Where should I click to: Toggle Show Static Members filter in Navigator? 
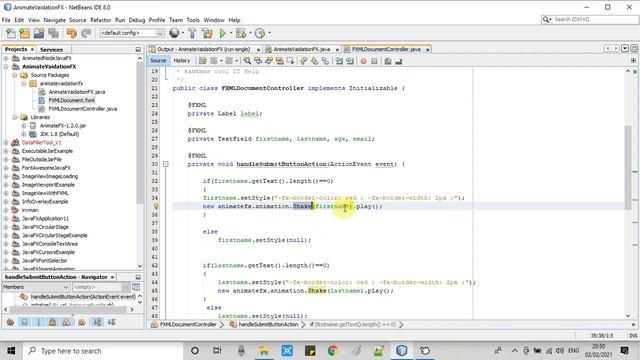(x=39, y=322)
